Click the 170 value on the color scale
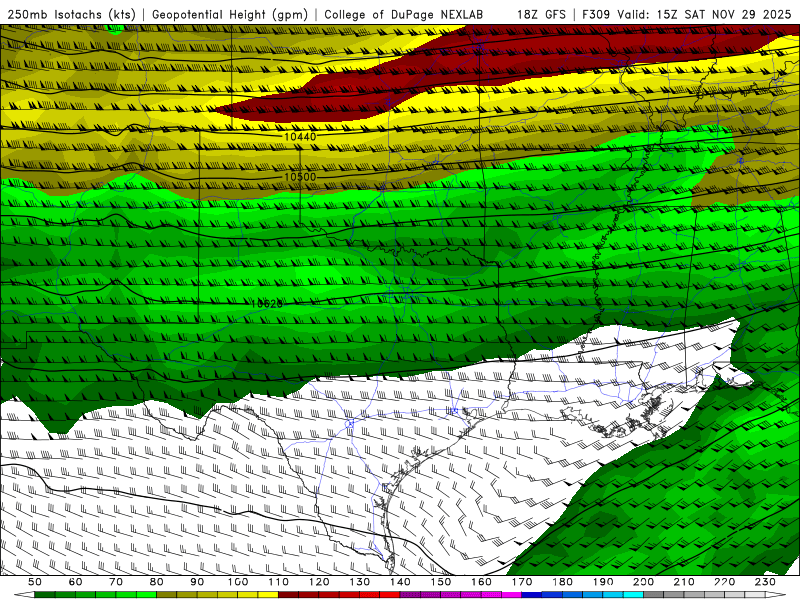This screenshot has width=800, height=600. 521,582
